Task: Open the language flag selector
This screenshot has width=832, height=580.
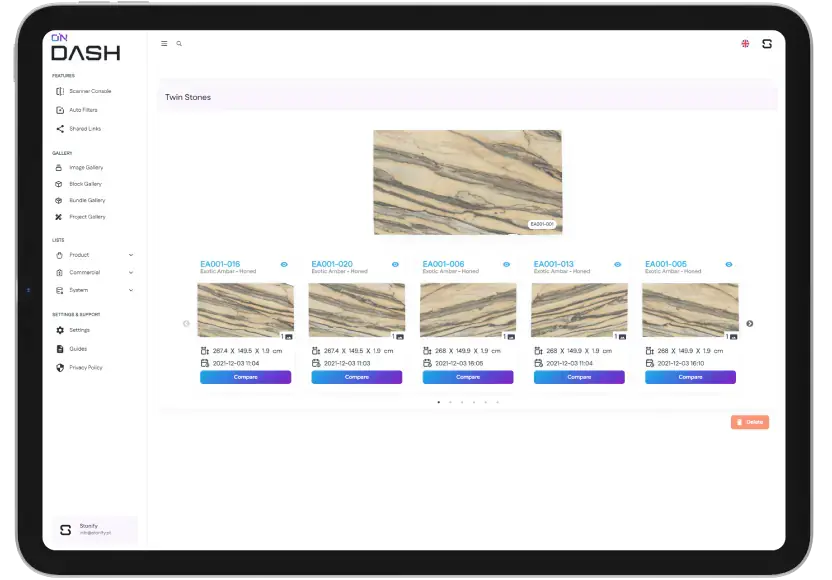Action: tap(745, 44)
